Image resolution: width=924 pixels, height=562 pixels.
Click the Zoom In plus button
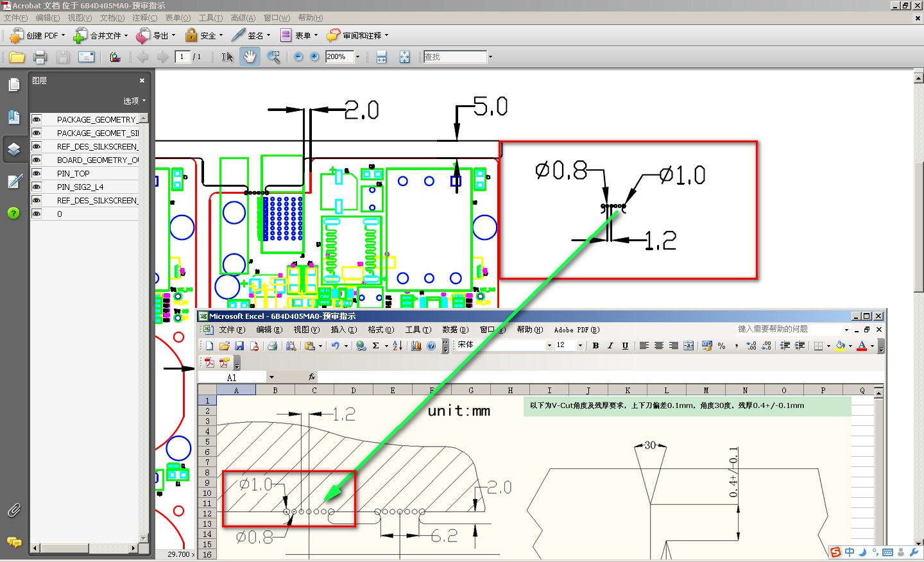tap(314, 57)
